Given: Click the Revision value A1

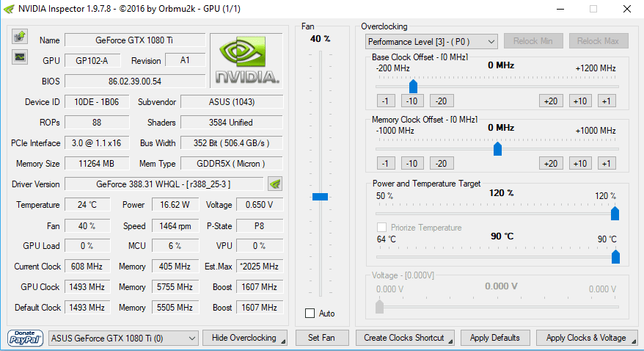Looking at the screenshot, I should click(x=186, y=60).
